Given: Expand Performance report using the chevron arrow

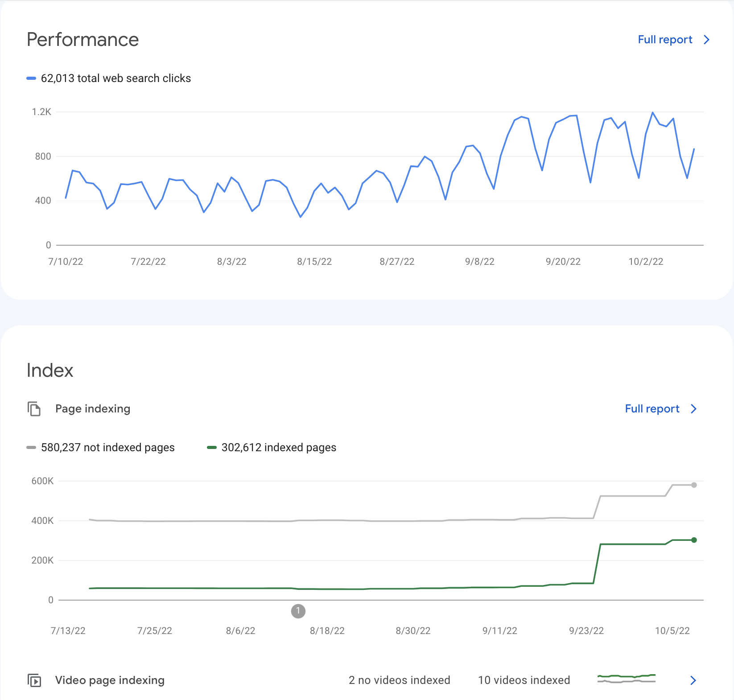Looking at the screenshot, I should point(706,40).
